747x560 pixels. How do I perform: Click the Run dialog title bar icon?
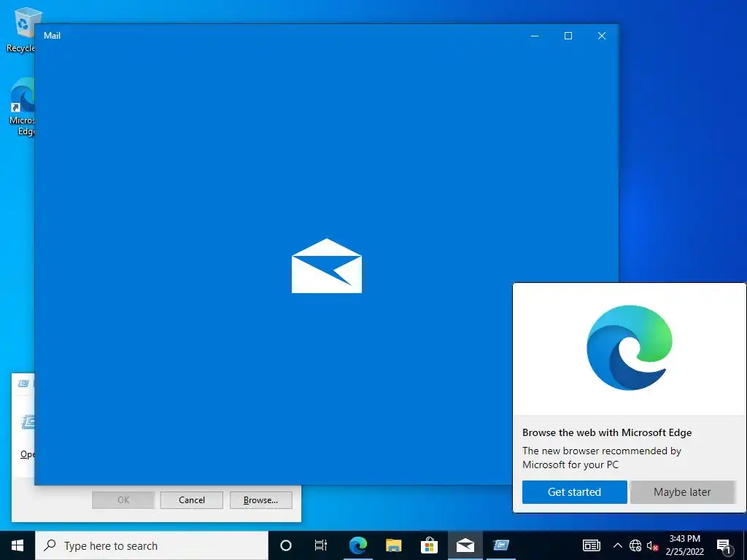(x=23, y=384)
